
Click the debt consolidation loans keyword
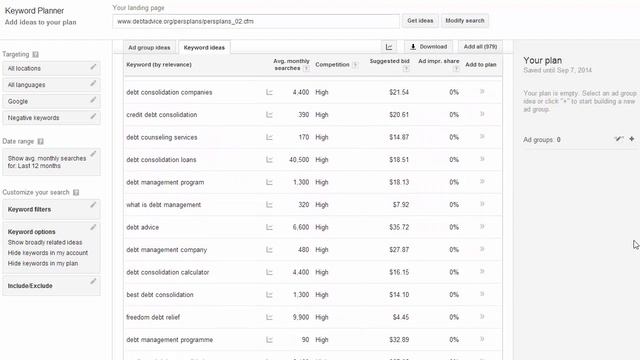click(161, 160)
